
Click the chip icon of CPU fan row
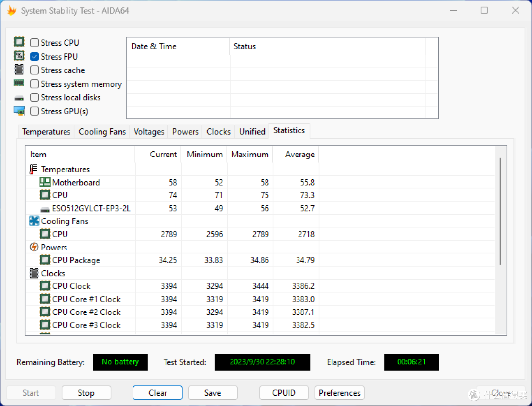[45, 234]
